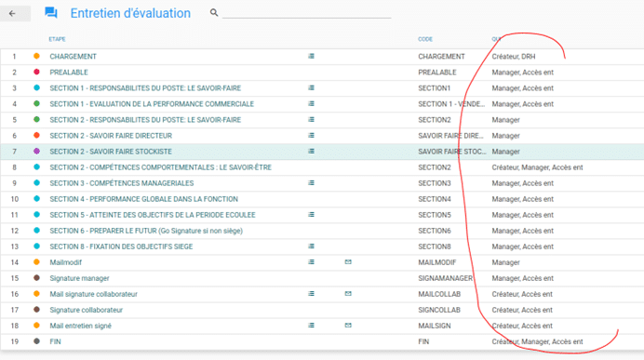644x360 pixels.
Task: Click 'Créateur, DRH' cell in CHARGEMENT row
Action: (514, 57)
